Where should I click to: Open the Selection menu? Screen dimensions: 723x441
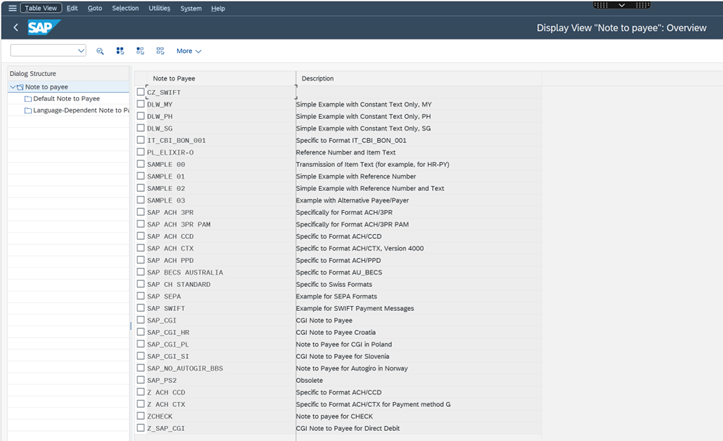(125, 8)
